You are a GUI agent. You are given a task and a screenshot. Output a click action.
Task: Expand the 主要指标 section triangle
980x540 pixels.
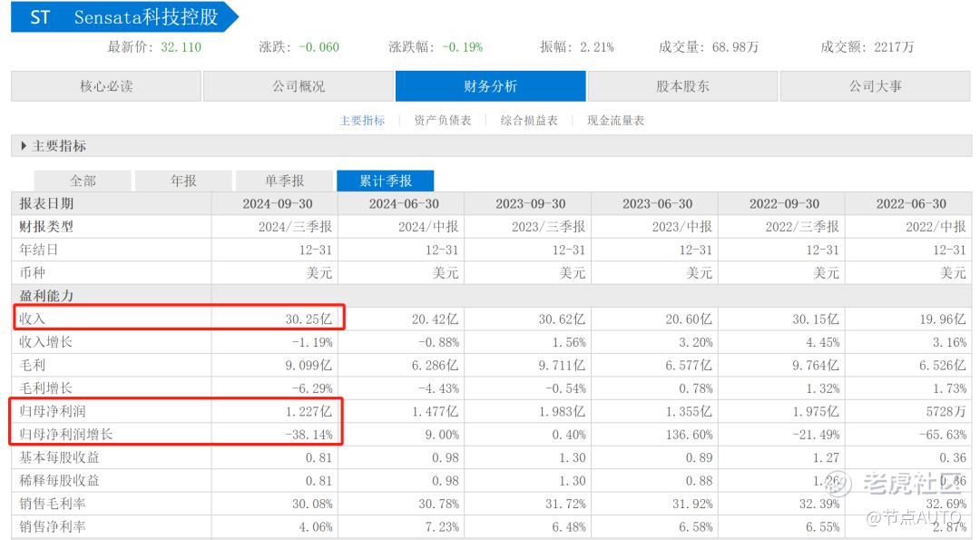coord(23,145)
